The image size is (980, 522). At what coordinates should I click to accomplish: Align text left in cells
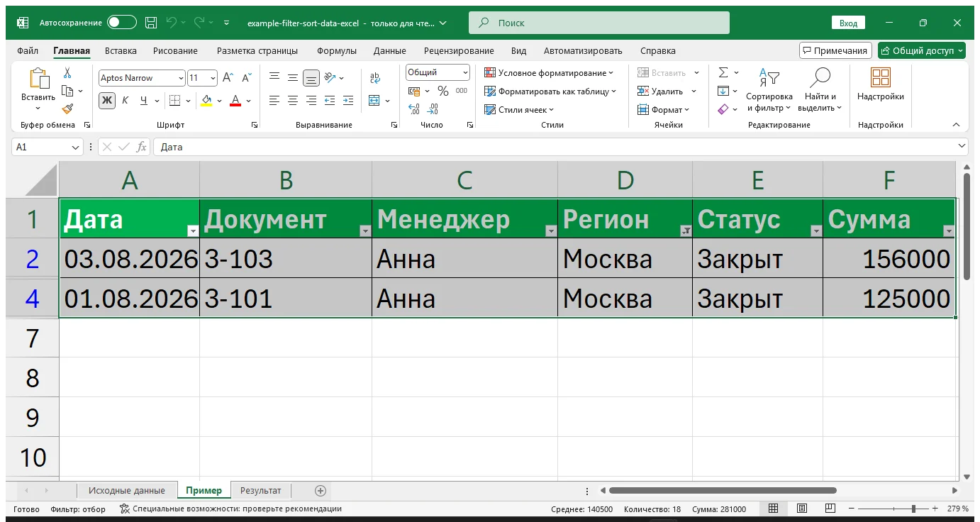pyautogui.click(x=274, y=101)
